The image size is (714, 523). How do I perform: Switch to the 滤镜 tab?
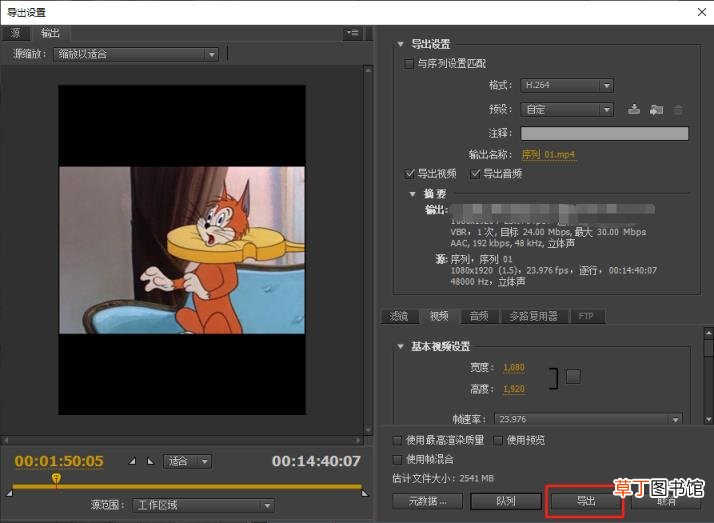click(399, 316)
